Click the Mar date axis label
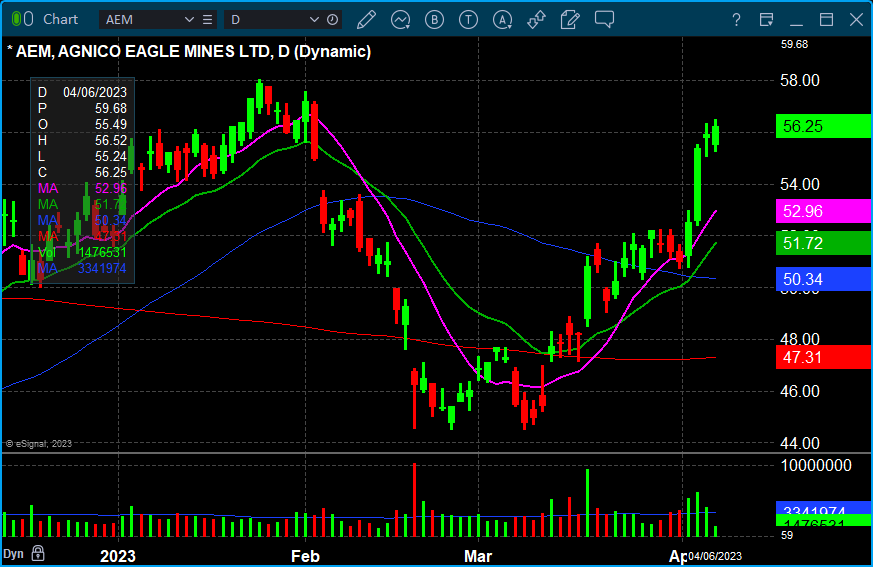 478,556
